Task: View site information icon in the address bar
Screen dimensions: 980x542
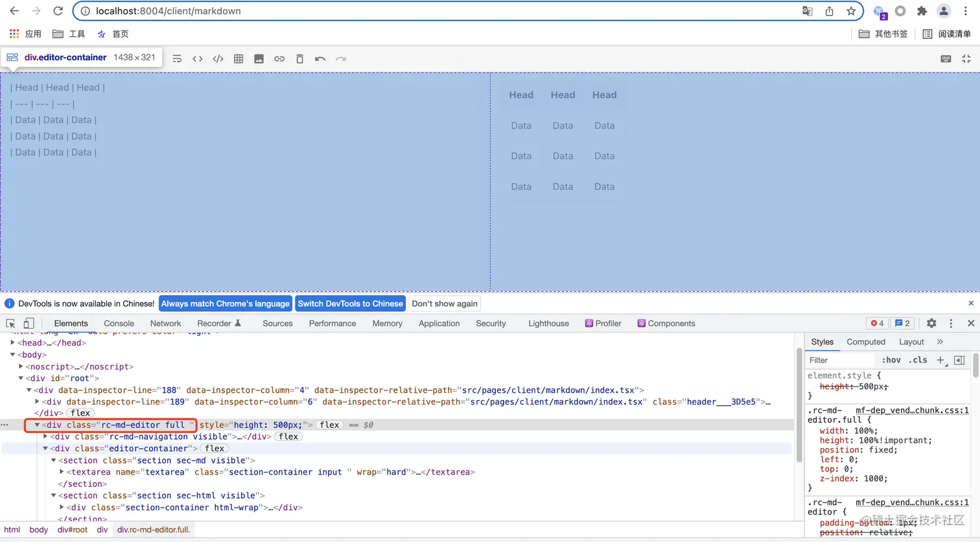Action: click(x=85, y=11)
